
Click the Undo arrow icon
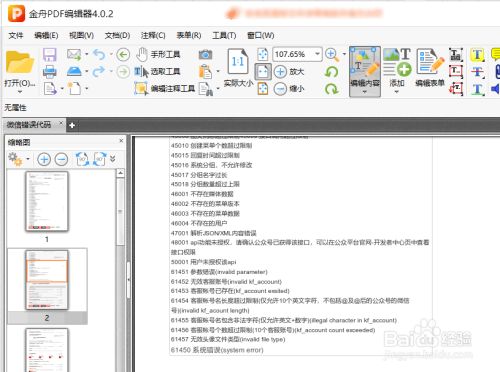pos(99,54)
